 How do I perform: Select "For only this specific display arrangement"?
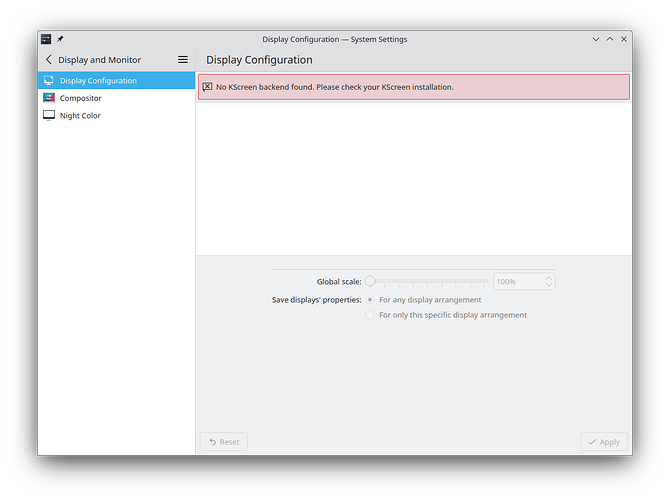pos(371,315)
